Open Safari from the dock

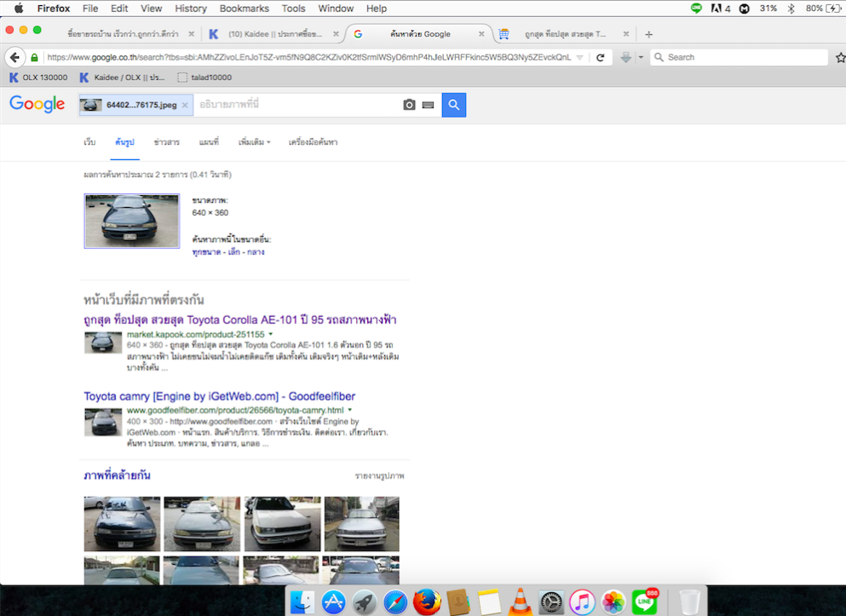pos(395,602)
